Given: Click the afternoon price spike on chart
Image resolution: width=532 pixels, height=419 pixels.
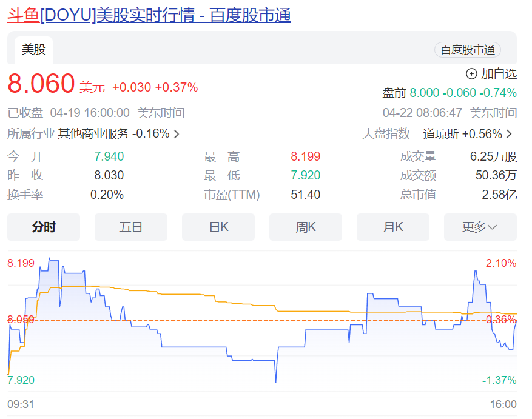Looking at the screenshot, I should [x=476, y=272].
